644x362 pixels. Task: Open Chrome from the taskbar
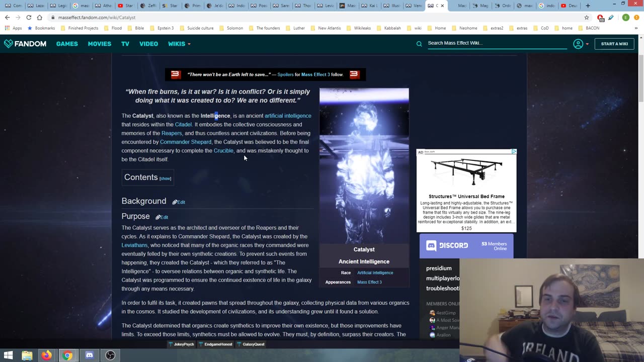click(x=67, y=355)
